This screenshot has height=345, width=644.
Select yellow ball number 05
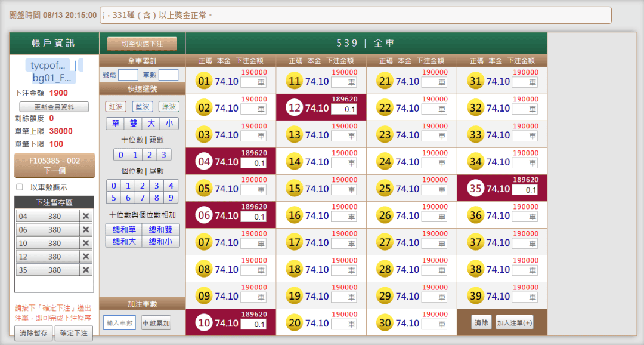coord(204,189)
